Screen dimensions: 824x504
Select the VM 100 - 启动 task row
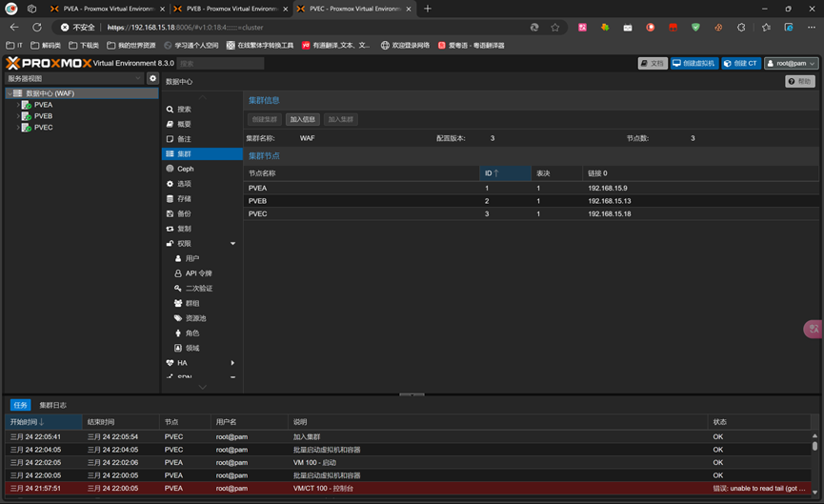pos(409,462)
